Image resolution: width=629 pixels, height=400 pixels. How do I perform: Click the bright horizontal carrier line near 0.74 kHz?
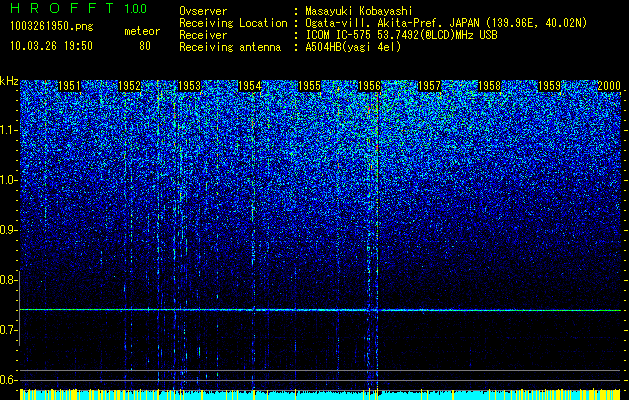coord(320,310)
